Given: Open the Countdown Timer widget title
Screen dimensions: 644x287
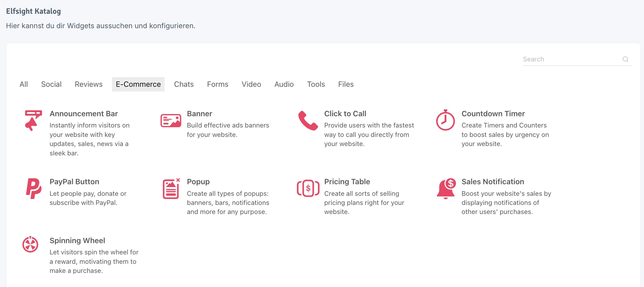Looking at the screenshot, I should point(493,114).
